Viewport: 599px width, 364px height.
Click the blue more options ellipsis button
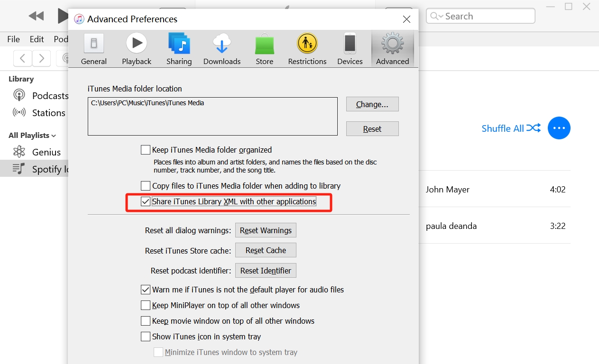coord(559,128)
